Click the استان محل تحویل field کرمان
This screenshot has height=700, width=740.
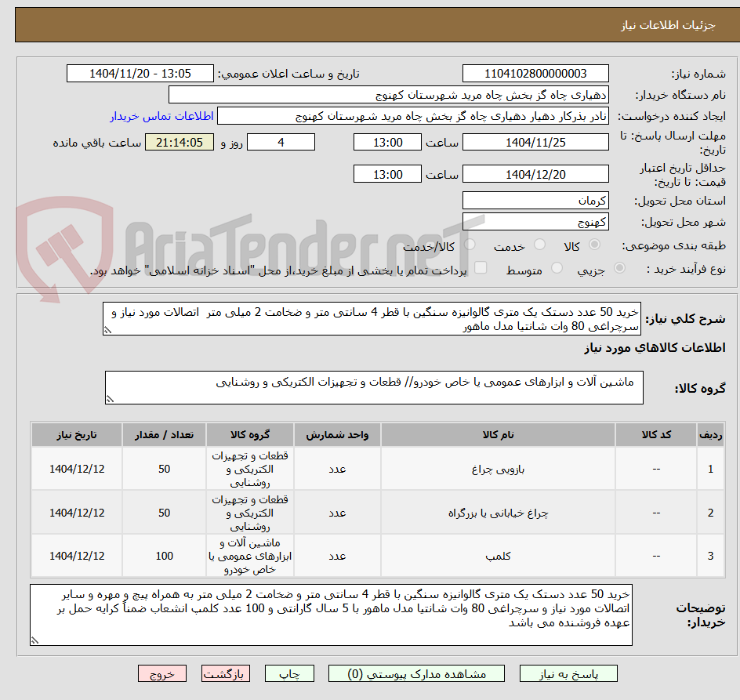(x=535, y=201)
